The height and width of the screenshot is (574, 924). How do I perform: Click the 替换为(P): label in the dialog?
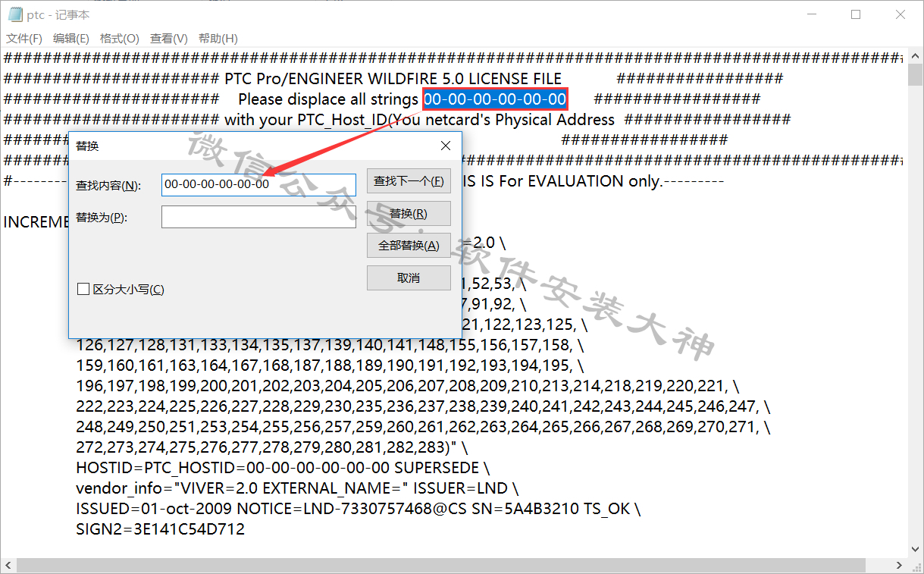pyautogui.click(x=102, y=218)
